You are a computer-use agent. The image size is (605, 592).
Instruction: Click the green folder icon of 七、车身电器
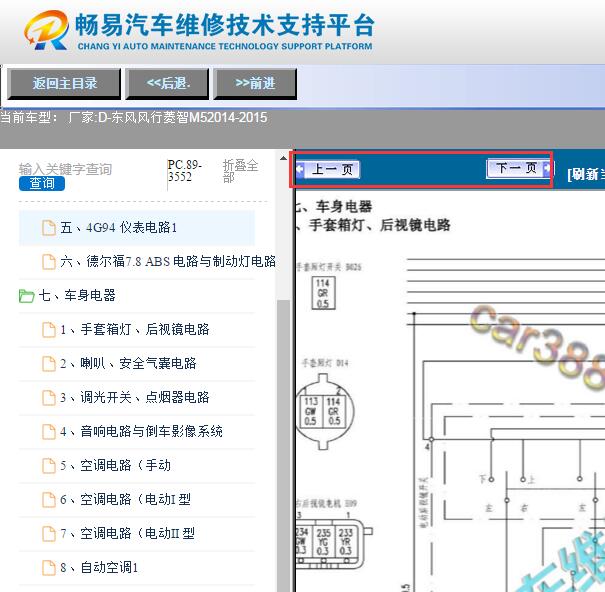pos(27,296)
